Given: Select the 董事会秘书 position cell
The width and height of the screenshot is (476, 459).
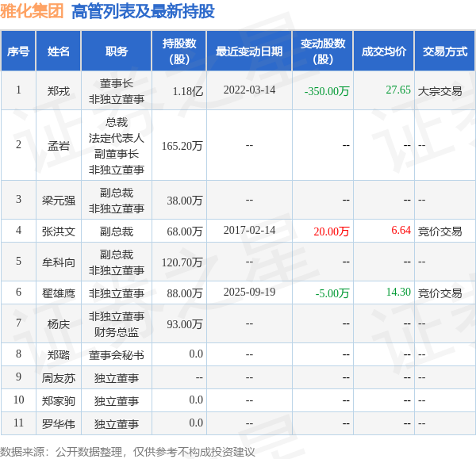Looking at the screenshot, I should coord(117,355).
